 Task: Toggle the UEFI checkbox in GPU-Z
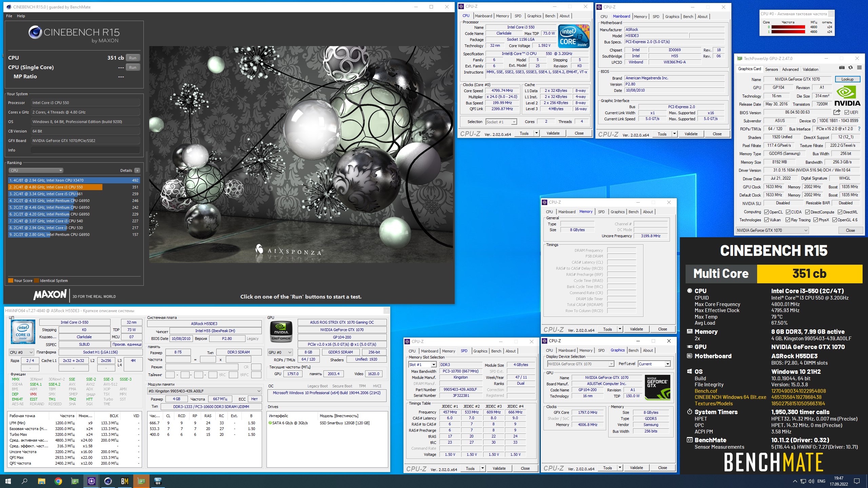coord(846,113)
